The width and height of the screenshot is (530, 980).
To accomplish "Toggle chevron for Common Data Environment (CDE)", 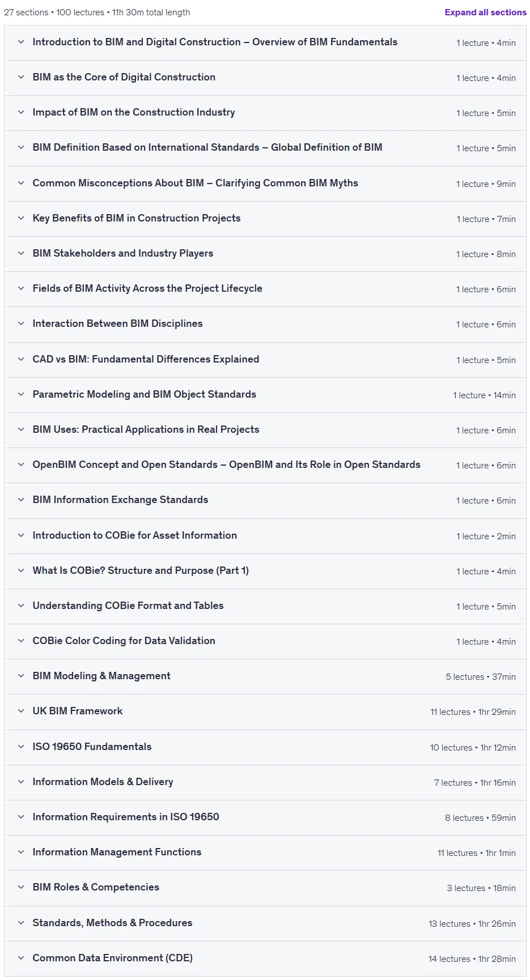I will point(21,958).
